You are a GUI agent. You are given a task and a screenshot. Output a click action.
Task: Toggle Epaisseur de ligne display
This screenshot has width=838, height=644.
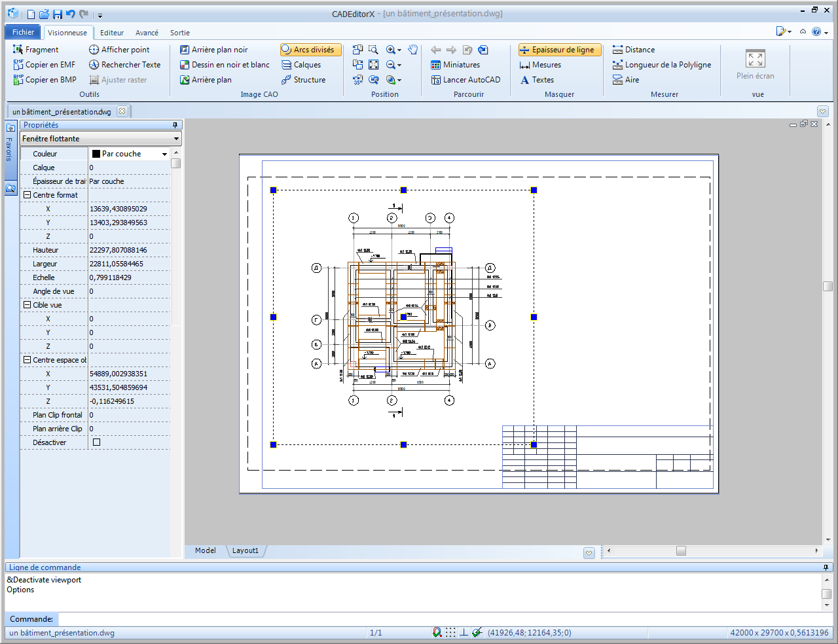click(559, 50)
